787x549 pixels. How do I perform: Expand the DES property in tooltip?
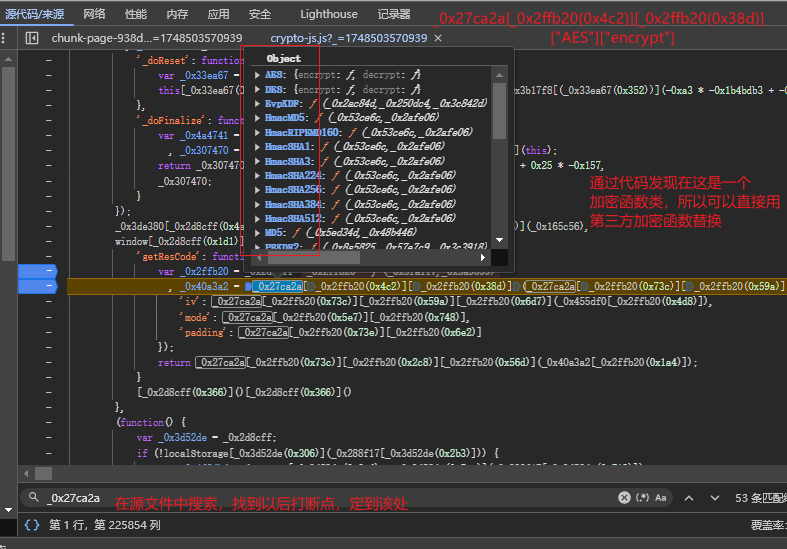pos(257,90)
